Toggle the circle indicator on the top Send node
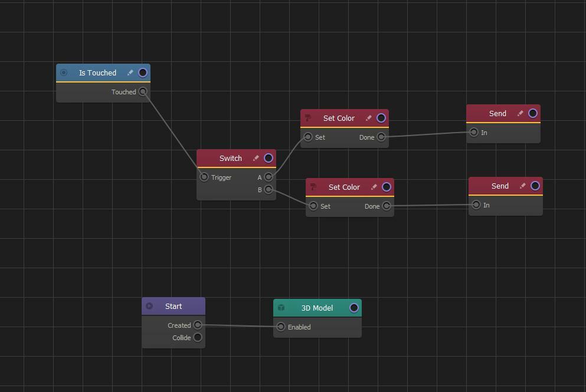Screen dimensions: 586x392 point(533,113)
